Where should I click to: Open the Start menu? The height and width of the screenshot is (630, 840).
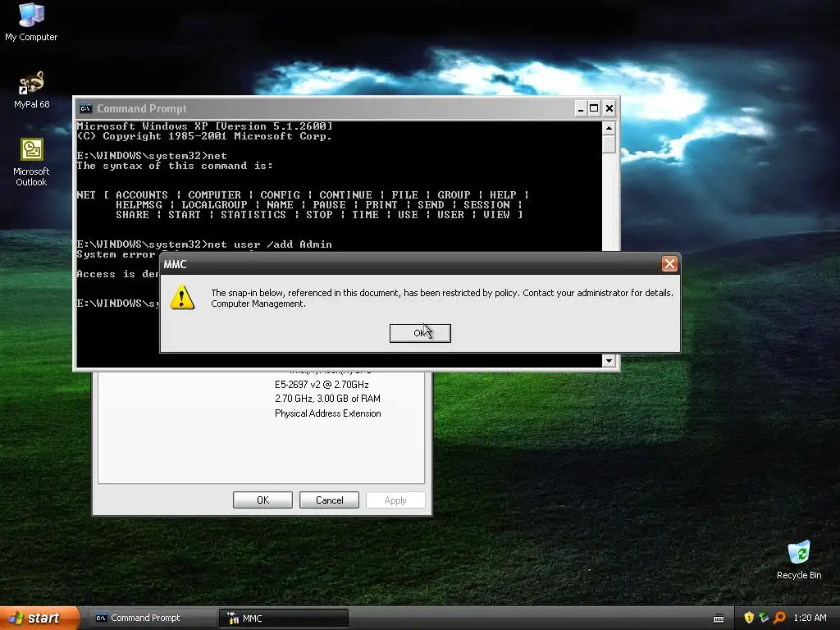click(x=39, y=618)
